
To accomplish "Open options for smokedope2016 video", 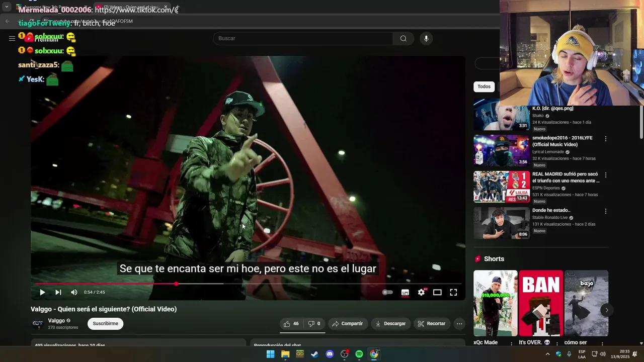I will 605,139.
